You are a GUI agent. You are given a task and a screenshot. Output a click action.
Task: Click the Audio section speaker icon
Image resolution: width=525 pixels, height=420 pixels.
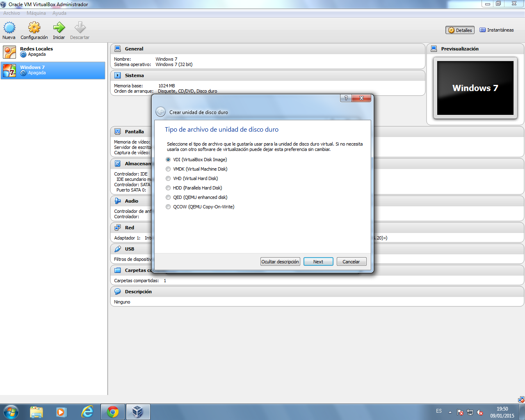click(x=118, y=201)
